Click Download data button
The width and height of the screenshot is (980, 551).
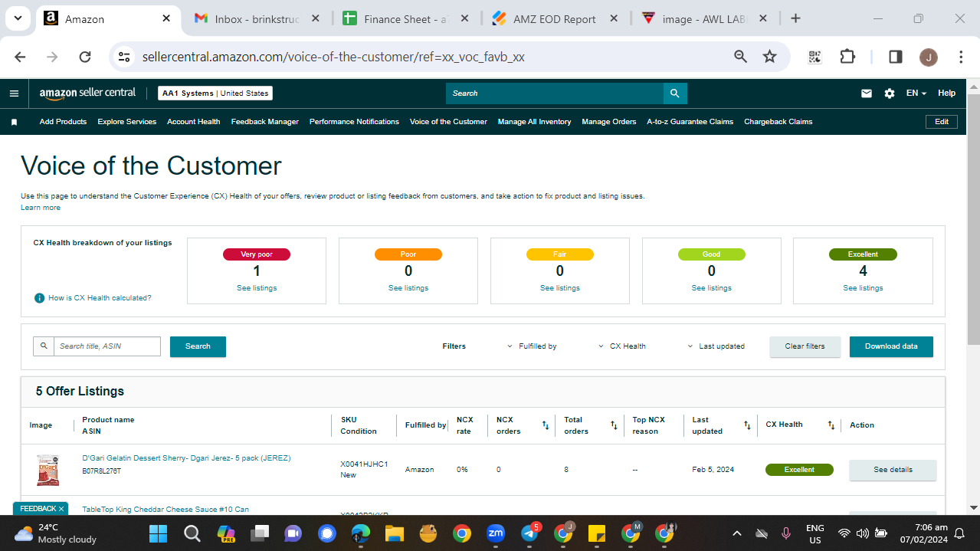point(891,346)
